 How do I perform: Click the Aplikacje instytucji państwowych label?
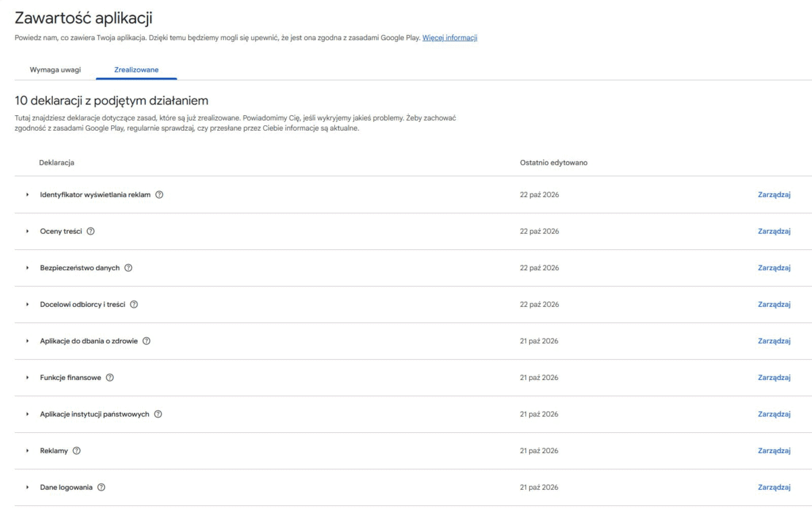point(95,414)
